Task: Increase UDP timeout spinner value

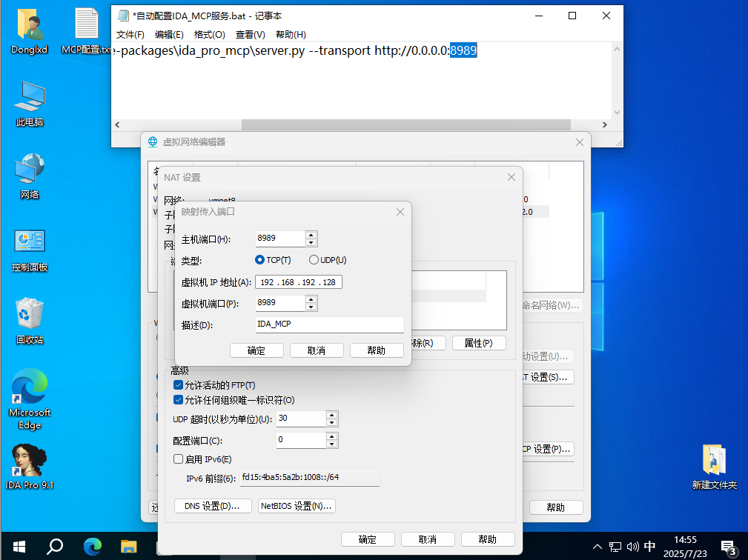Action: [331, 415]
